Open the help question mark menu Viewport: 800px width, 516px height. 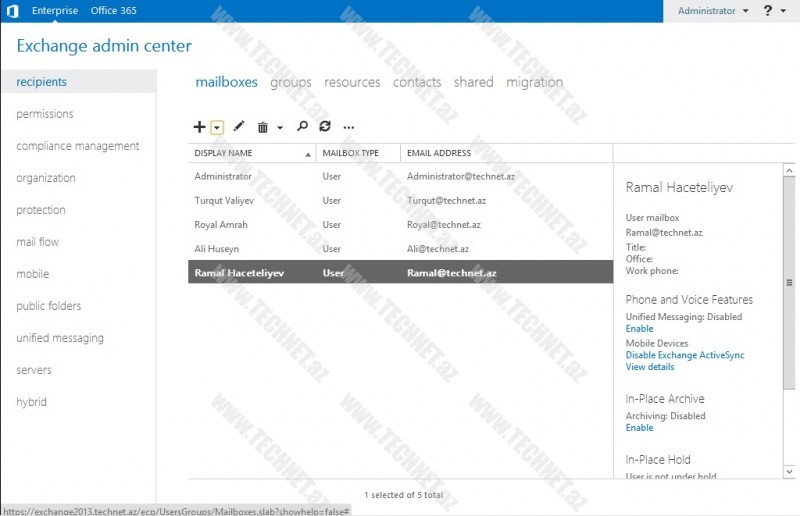point(768,11)
